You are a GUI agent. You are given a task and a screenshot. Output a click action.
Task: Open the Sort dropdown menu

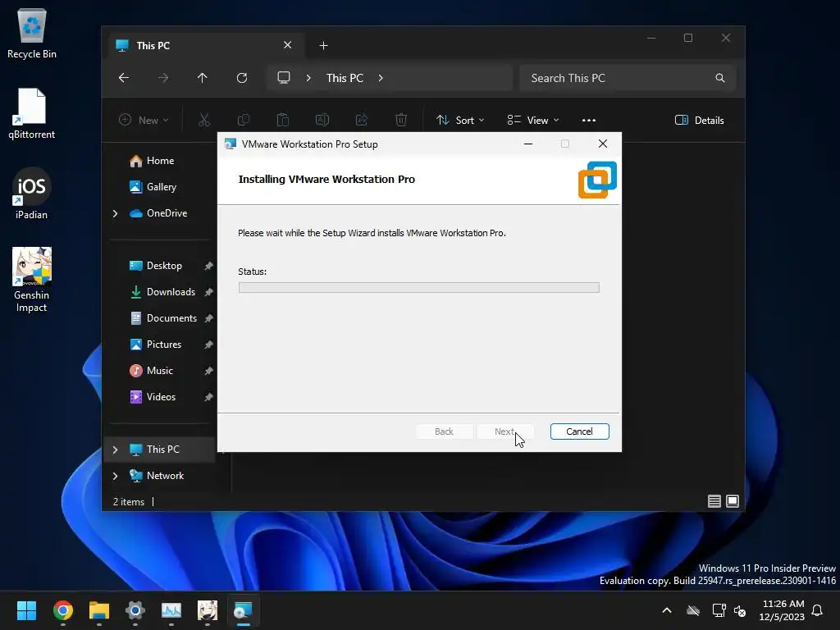(459, 120)
